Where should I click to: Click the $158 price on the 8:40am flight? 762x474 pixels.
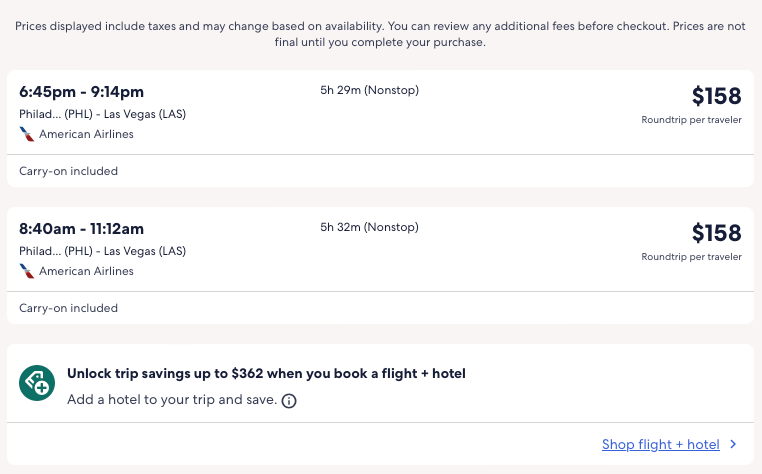(x=716, y=233)
